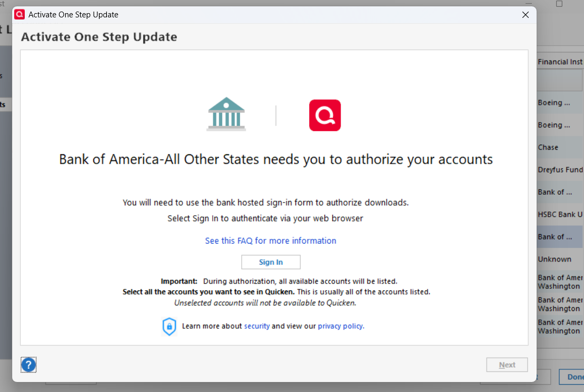The image size is (584, 392).
Task: Open the FAQ for more information link
Action: coord(271,241)
